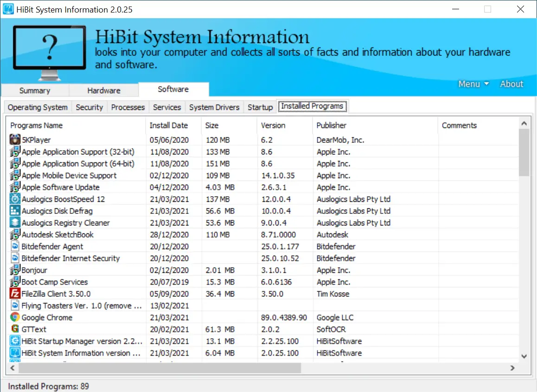Click the Google LLC publisher cell
The image size is (537, 392).
pos(335,318)
